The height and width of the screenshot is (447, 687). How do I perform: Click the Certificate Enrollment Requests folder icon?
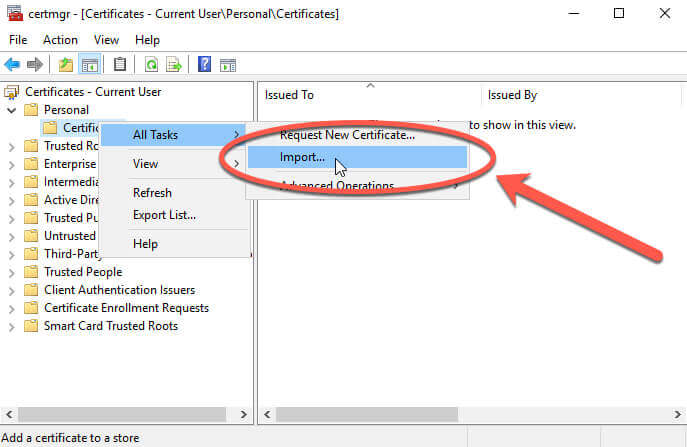(x=31, y=308)
